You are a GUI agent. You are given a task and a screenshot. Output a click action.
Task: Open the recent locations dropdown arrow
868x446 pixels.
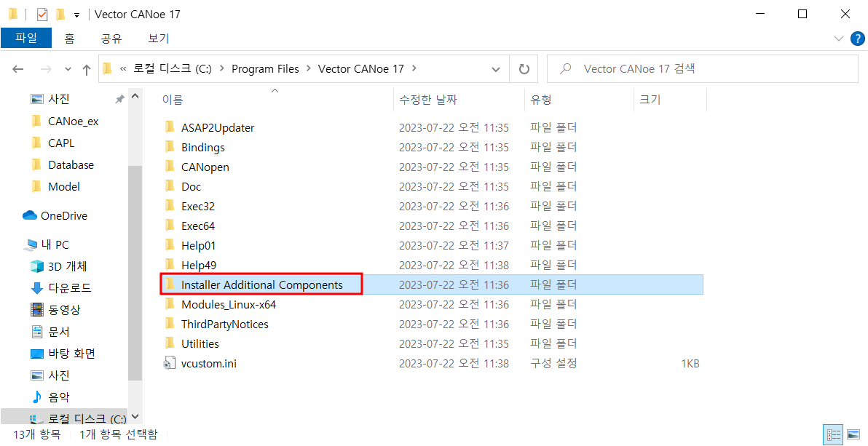point(68,69)
